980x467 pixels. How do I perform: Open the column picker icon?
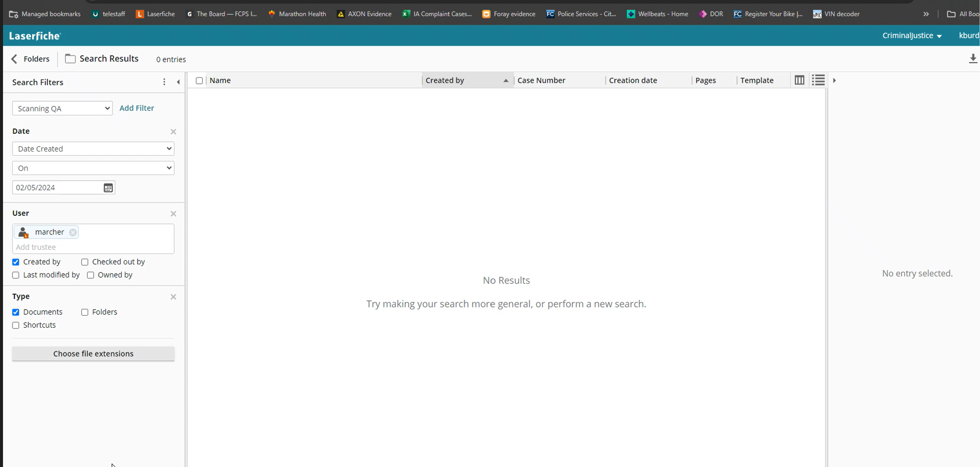799,80
